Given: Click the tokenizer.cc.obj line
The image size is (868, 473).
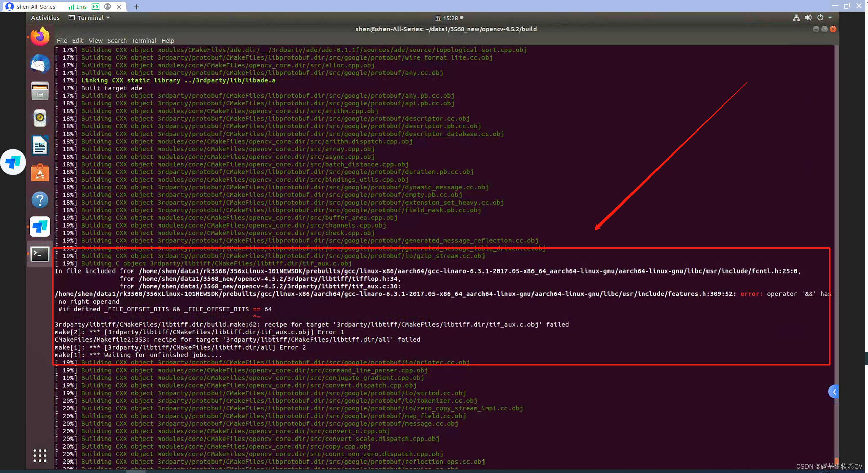Looking at the screenshot, I should click(266, 401).
